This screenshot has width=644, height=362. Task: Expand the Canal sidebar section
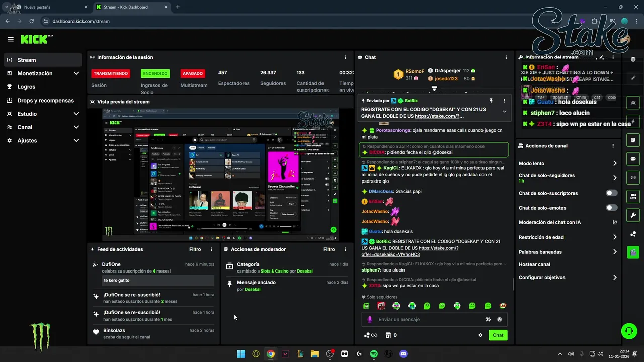click(43, 127)
